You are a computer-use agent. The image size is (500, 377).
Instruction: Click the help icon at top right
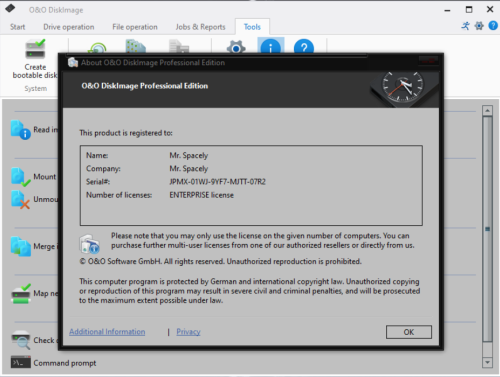click(493, 26)
